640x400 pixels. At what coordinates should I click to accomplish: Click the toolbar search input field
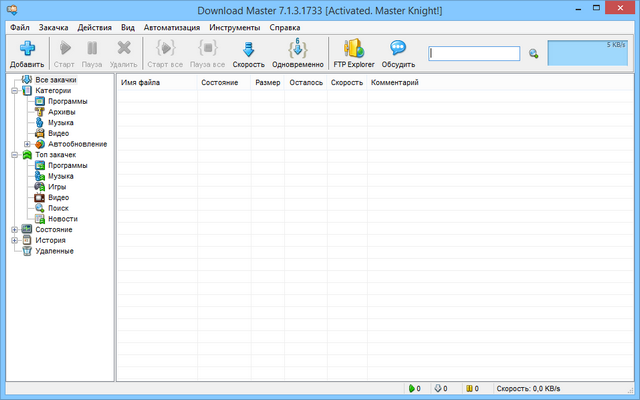point(474,54)
